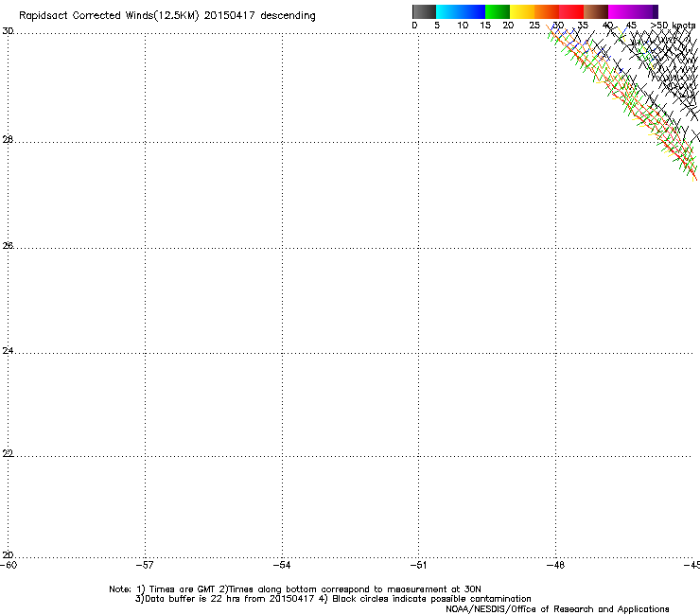Click the red 30-35 knots color band
Image resolution: width=700 pixels, height=615 pixels.
[x=571, y=11]
